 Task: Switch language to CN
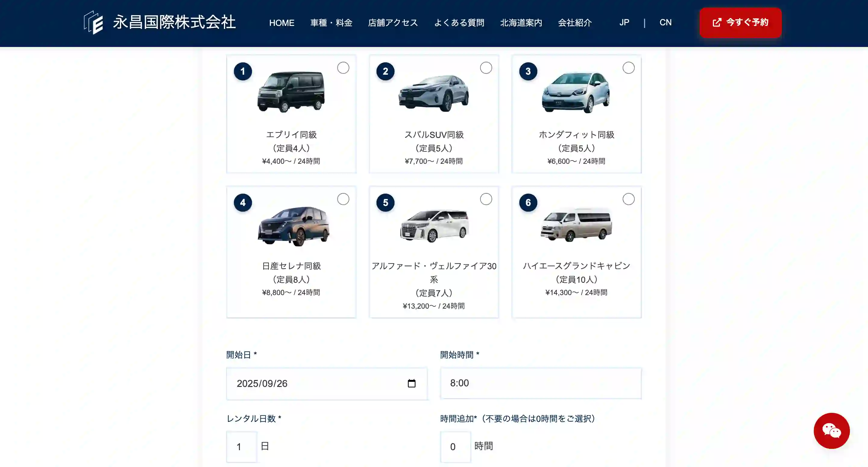[665, 23]
